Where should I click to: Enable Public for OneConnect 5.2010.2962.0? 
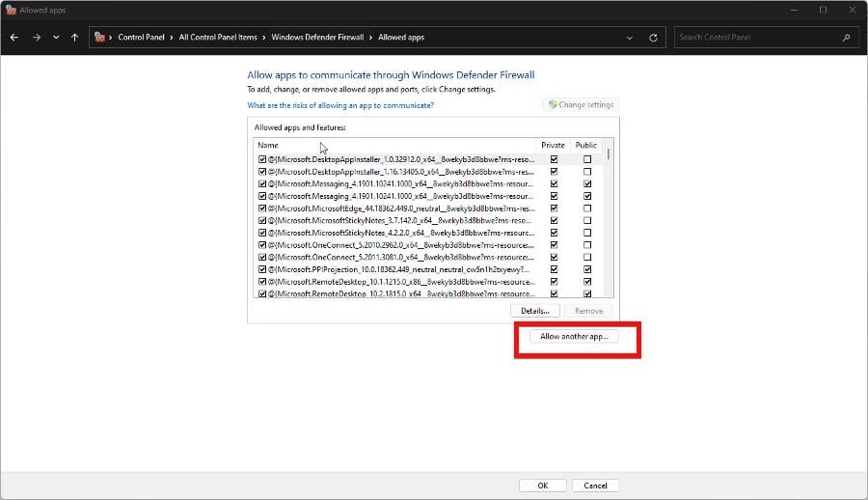point(587,244)
